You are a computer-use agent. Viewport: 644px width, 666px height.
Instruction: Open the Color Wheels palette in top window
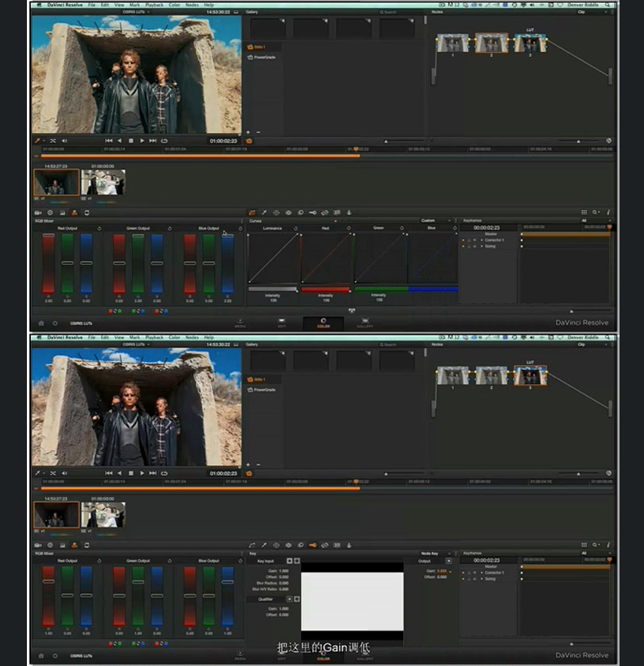point(50,213)
